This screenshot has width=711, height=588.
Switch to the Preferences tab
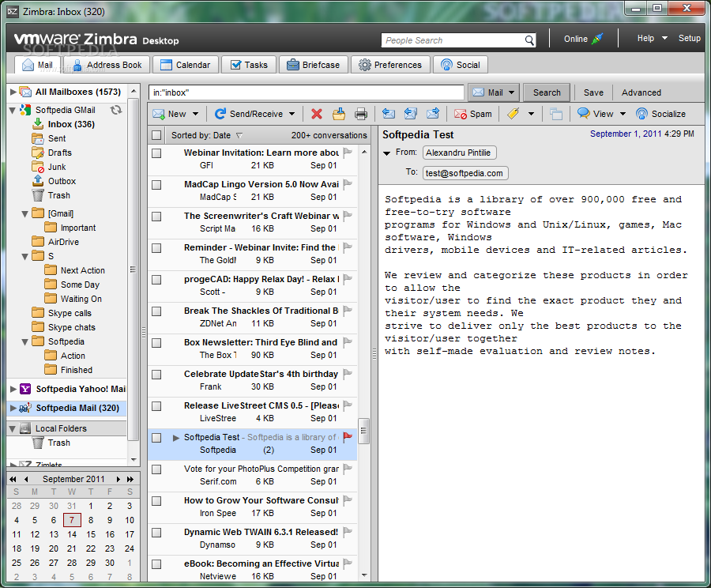(390, 65)
